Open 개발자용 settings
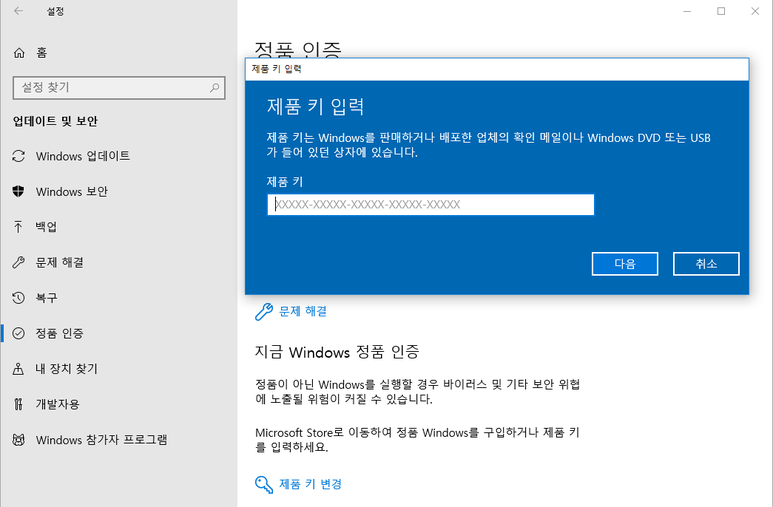773x507 pixels. click(57, 404)
